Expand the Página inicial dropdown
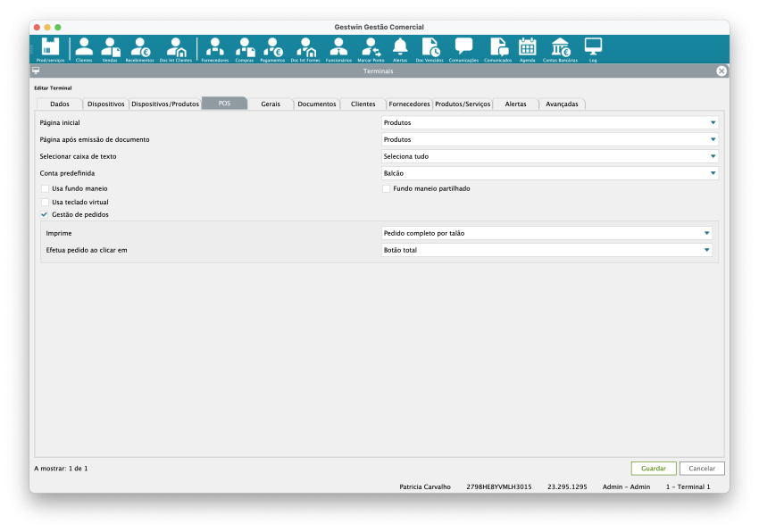The height and width of the screenshot is (532, 759). tap(549, 123)
